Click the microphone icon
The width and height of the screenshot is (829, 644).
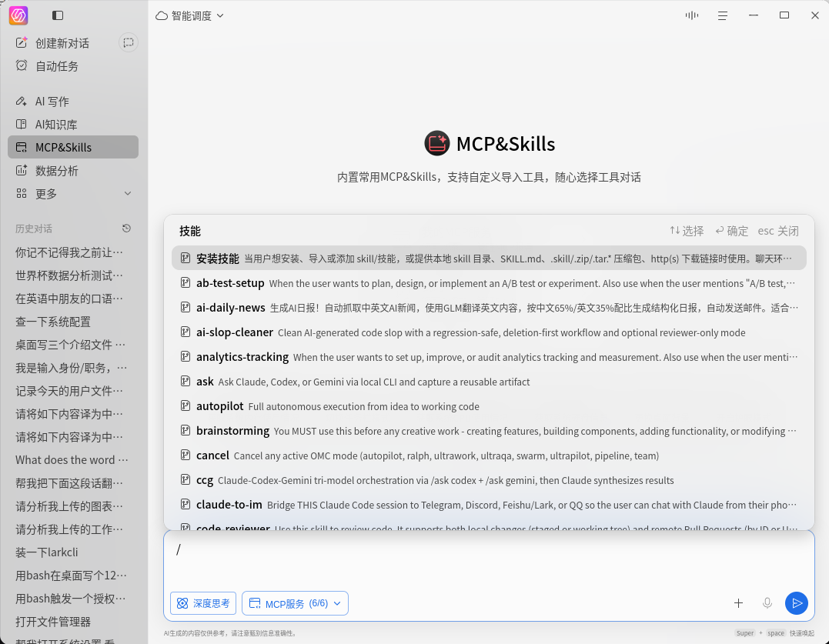point(767,602)
